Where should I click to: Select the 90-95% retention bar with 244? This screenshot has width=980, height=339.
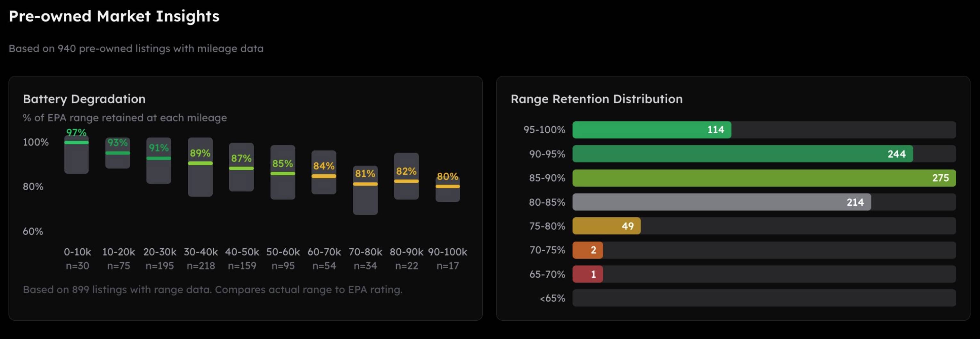742,154
